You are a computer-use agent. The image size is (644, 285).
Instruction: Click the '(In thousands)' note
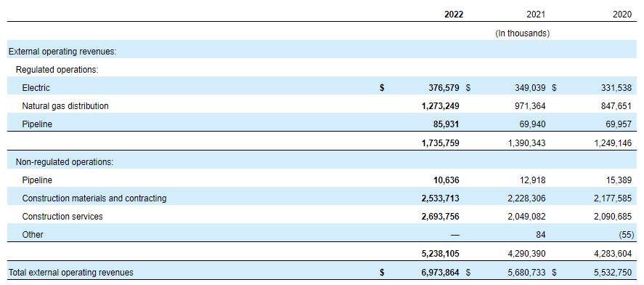click(x=523, y=33)
